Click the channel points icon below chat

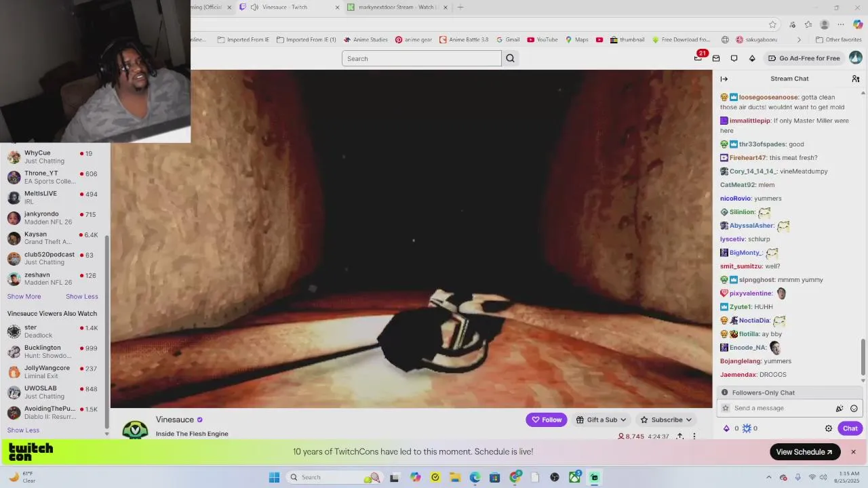point(747,428)
